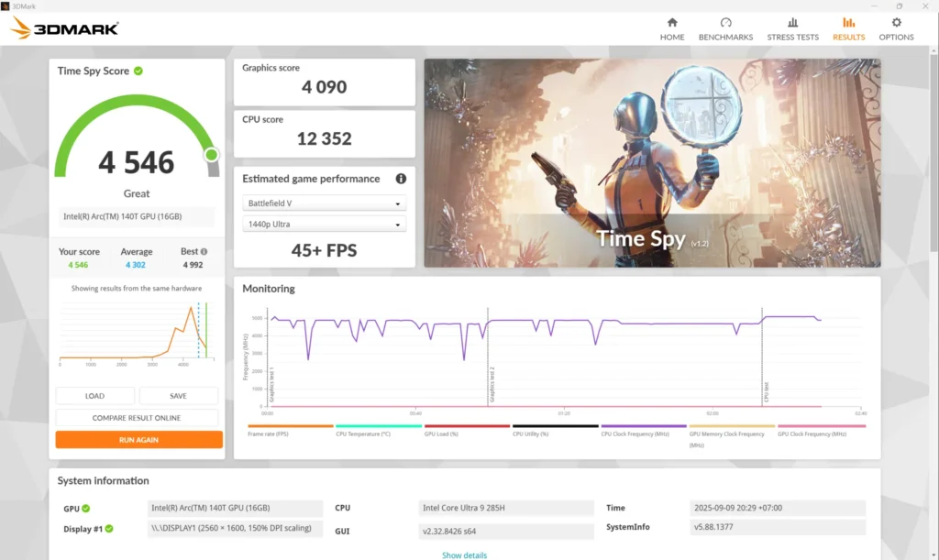Open the Show details link
939x560 pixels.
pyautogui.click(x=464, y=555)
